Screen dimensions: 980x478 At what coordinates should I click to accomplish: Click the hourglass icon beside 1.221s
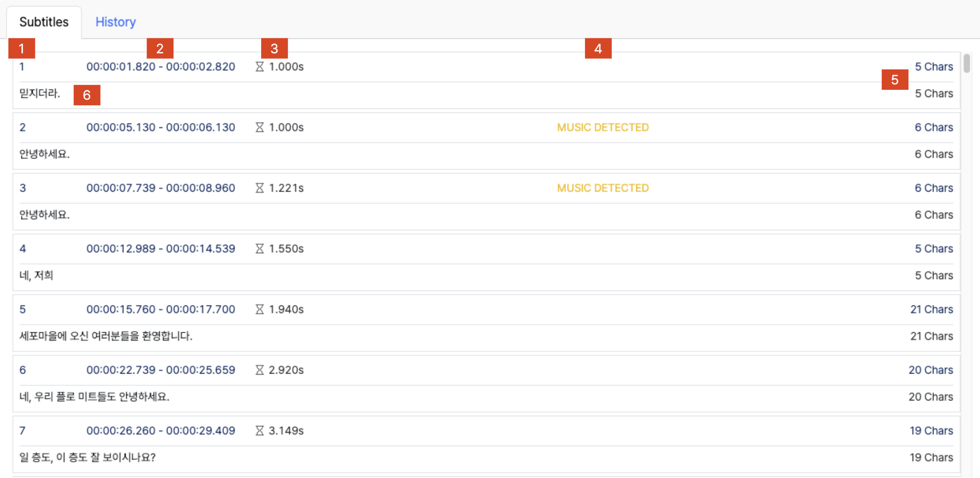[259, 188]
